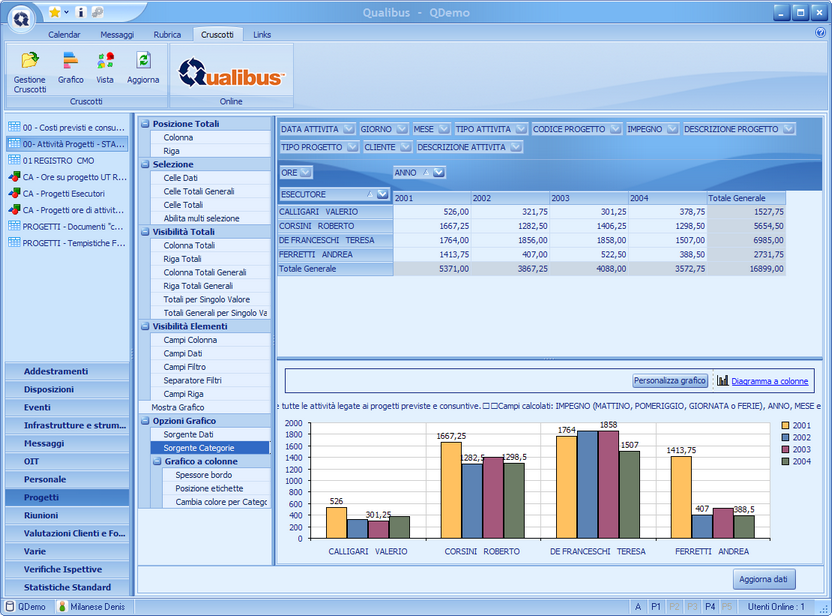Image resolution: width=832 pixels, height=616 pixels.
Task: Switch to the Calendar tab
Action: [x=64, y=34]
